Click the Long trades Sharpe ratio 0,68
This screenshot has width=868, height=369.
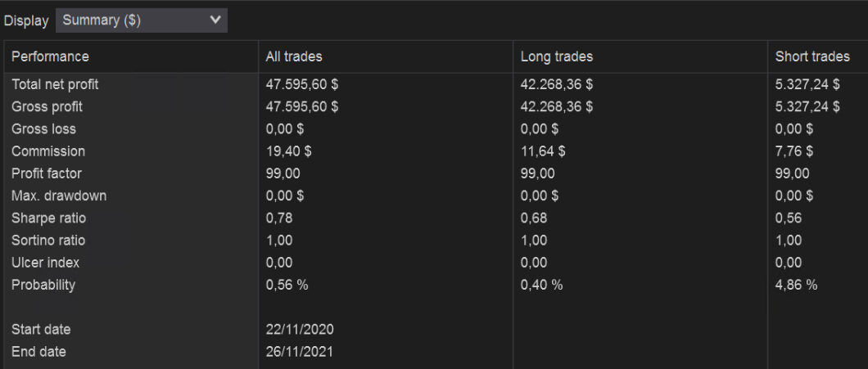tap(534, 218)
